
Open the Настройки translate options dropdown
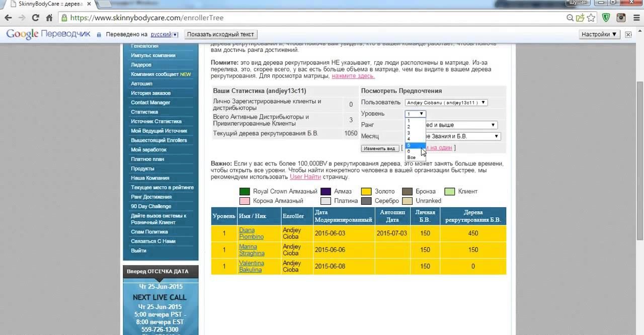599,35
